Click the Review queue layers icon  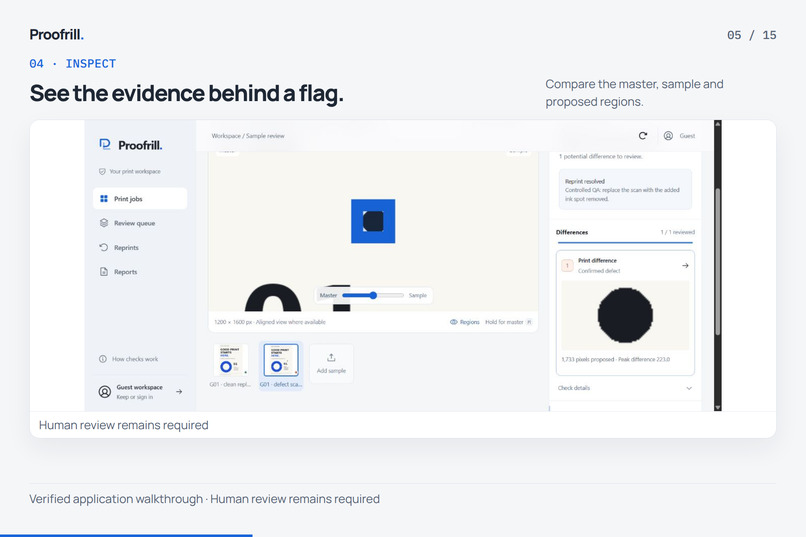click(x=104, y=223)
